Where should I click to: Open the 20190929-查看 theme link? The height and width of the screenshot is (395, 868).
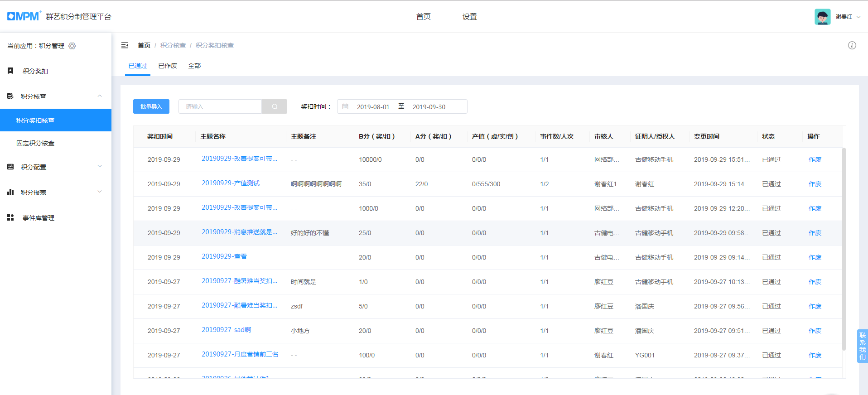click(x=224, y=256)
